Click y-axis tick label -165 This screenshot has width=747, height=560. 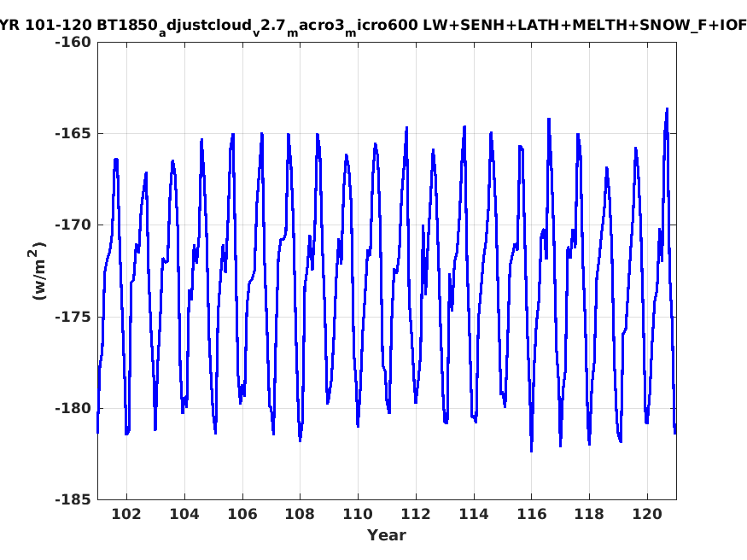tap(73, 133)
